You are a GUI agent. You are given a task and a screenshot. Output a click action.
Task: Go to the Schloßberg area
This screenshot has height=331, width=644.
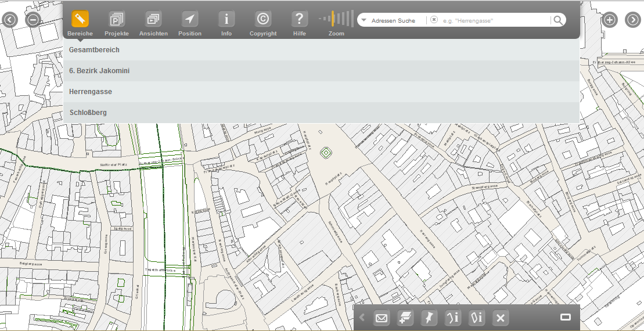pyautogui.click(x=88, y=113)
